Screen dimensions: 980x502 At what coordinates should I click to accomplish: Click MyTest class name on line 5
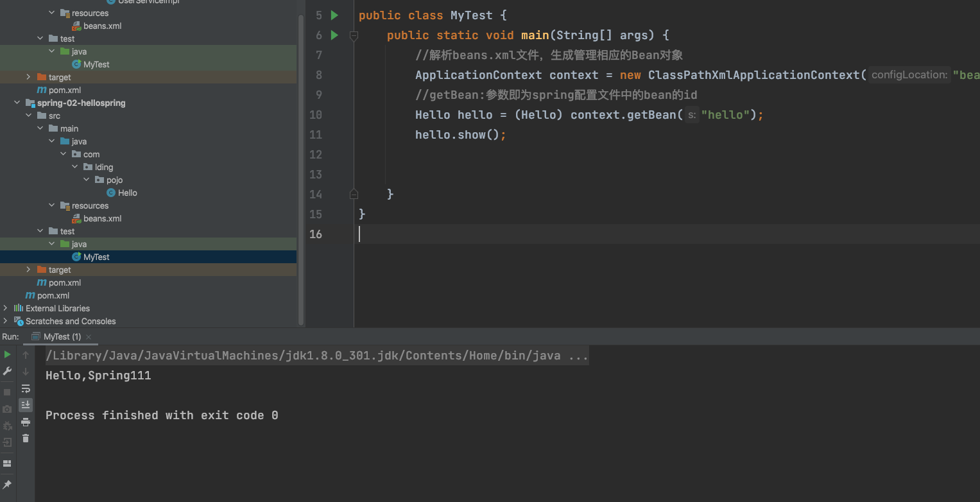[x=472, y=15]
